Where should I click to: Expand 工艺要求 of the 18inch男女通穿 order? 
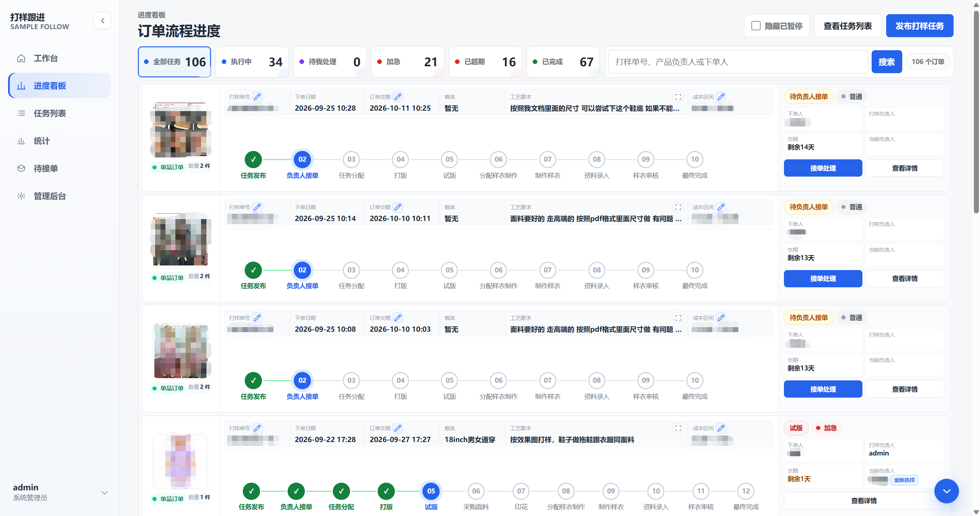coord(678,428)
